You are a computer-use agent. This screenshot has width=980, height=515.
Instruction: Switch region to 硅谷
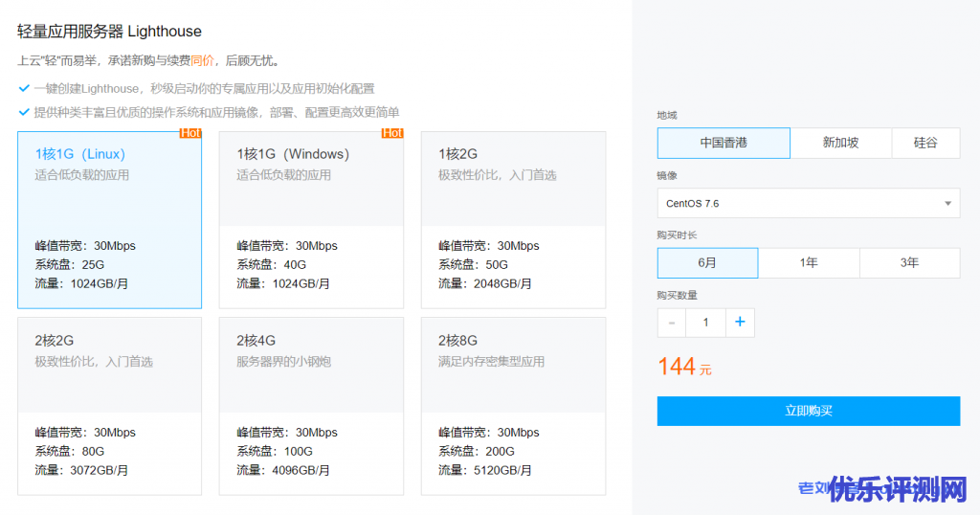[x=924, y=143]
